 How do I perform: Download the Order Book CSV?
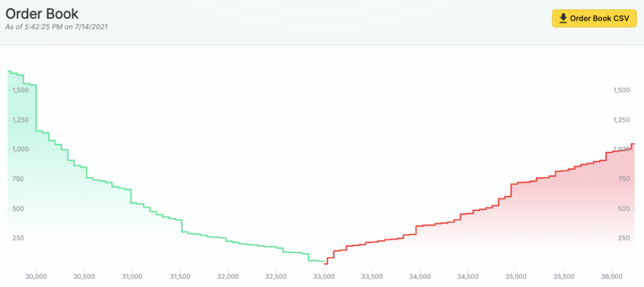click(594, 18)
